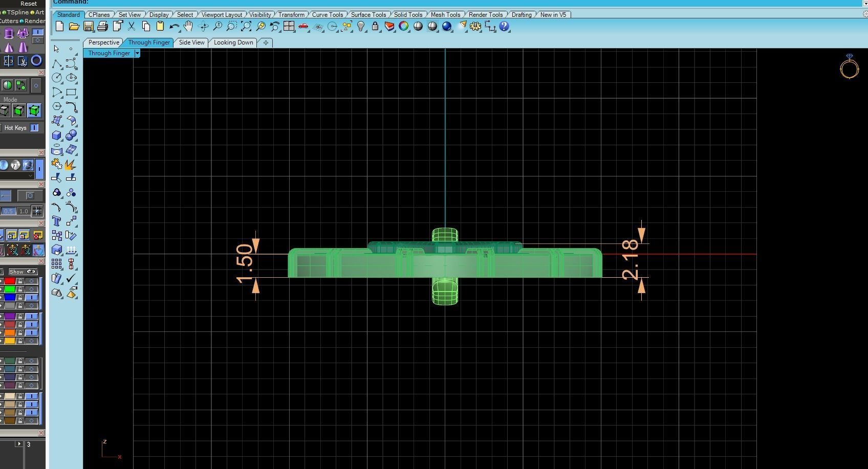Click the purple ring icon in left panel
Viewport: 868px width, 469px height.
click(x=36, y=60)
